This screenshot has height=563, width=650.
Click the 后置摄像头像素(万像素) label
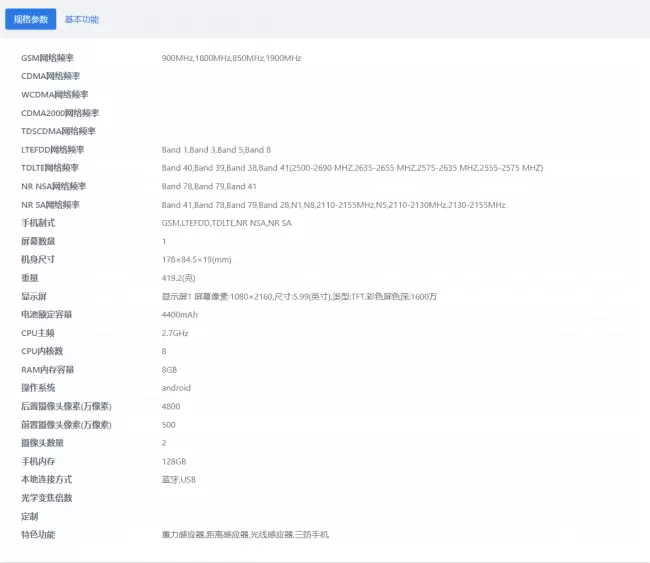[x=66, y=406]
